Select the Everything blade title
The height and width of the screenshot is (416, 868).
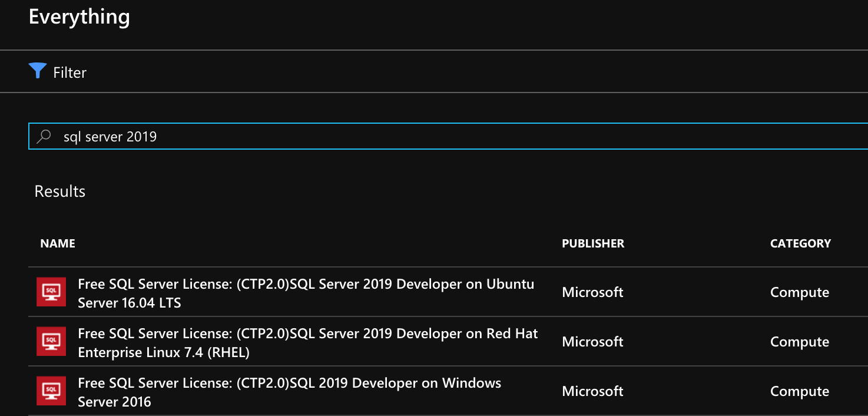79,16
